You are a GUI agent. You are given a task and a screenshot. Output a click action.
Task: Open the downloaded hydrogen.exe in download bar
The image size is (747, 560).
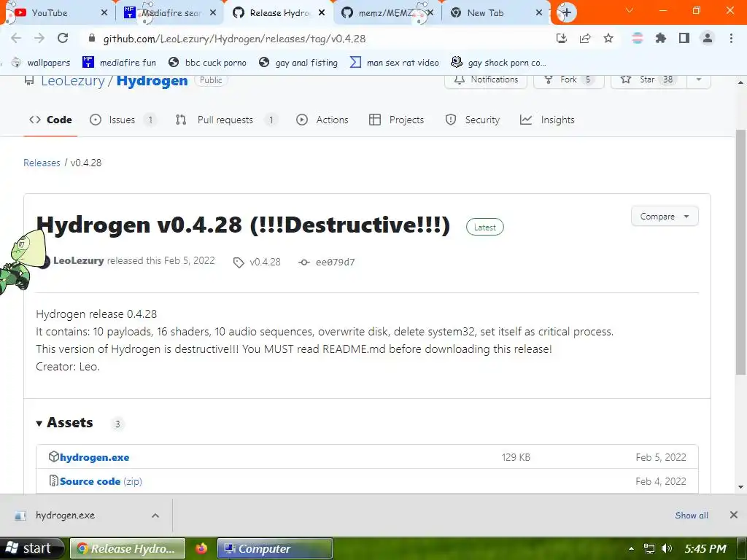[x=65, y=516]
